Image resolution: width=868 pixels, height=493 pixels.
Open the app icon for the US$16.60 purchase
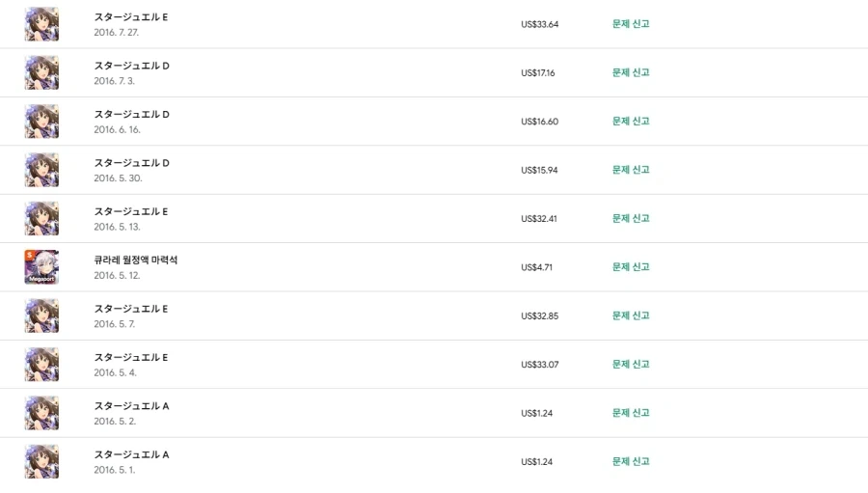point(41,122)
